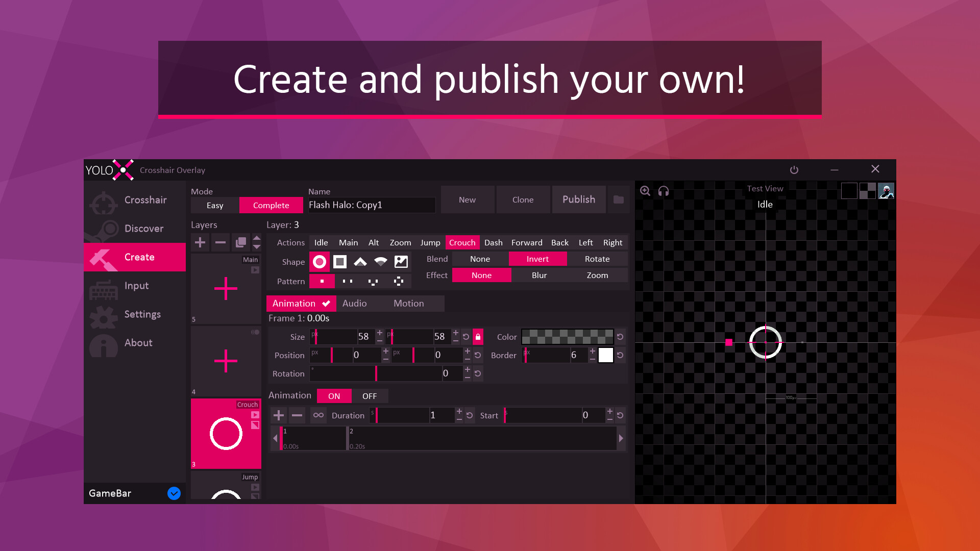The image size is (980, 551).
Task: Edit the crosshair name Flash Halo: Copy1
Action: [371, 205]
